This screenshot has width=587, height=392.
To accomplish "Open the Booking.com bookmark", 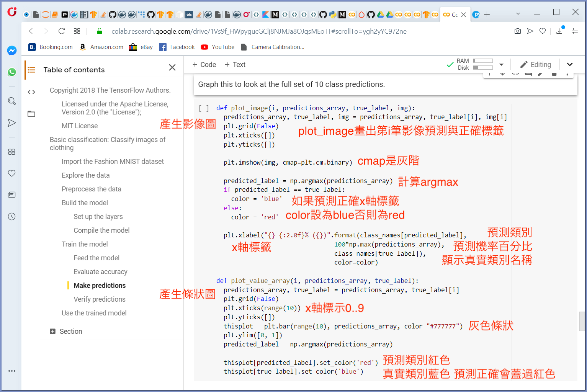I will 51,47.
